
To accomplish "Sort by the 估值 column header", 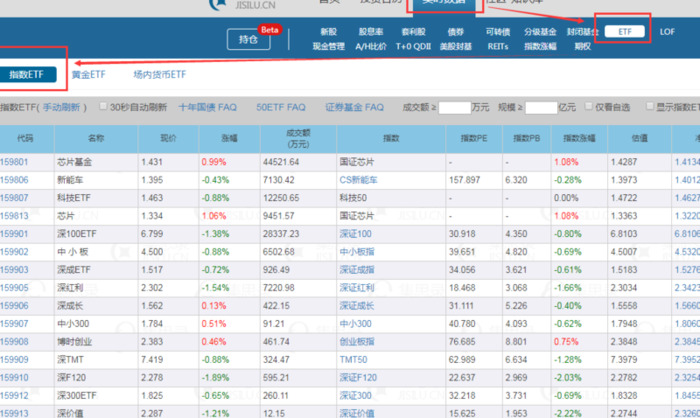I will click(x=639, y=138).
